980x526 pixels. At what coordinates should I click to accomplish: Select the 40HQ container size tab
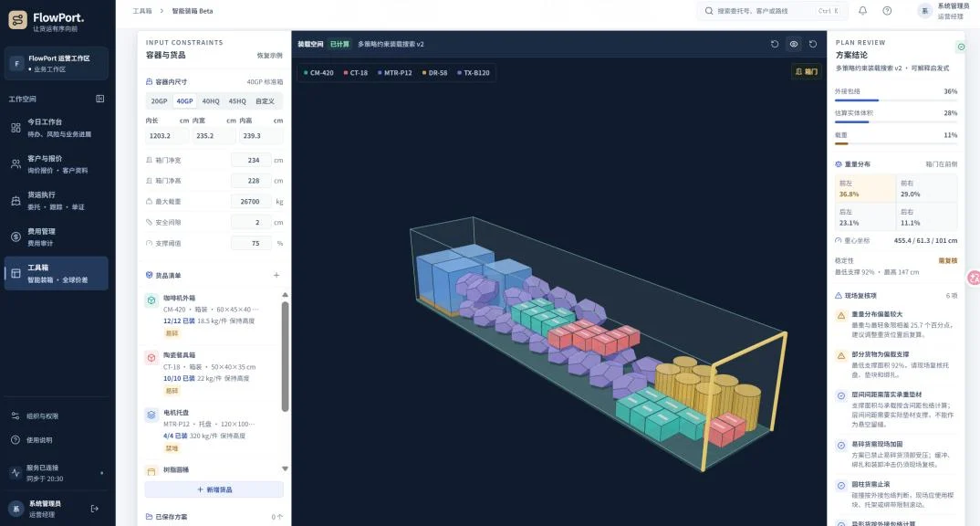(x=211, y=101)
